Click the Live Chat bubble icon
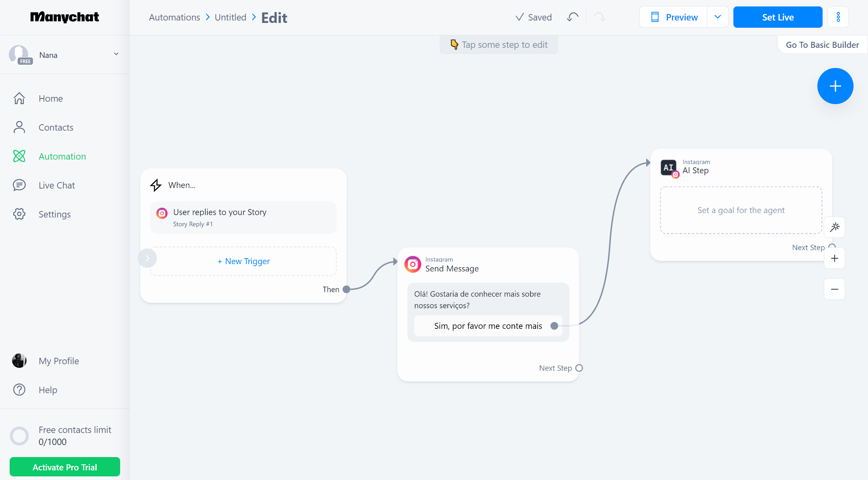Image resolution: width=868 pixels, height=480 pixels. click(19, 185)
